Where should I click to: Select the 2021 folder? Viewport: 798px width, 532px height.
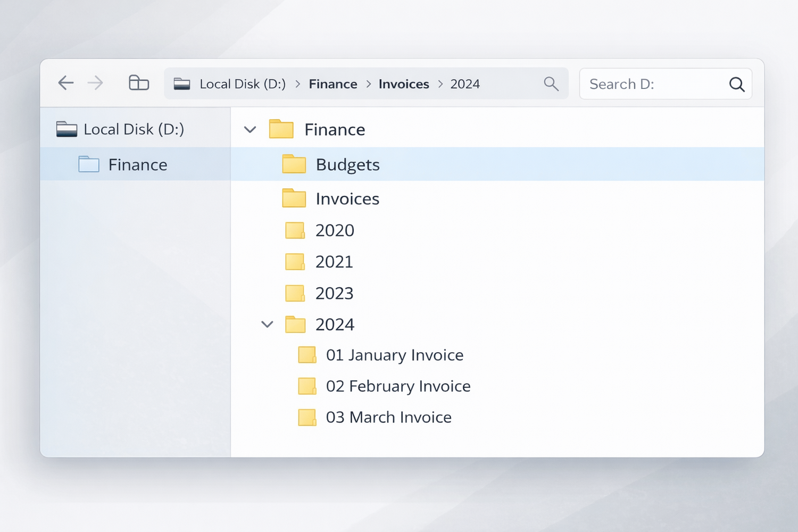(x=334, y=262)
